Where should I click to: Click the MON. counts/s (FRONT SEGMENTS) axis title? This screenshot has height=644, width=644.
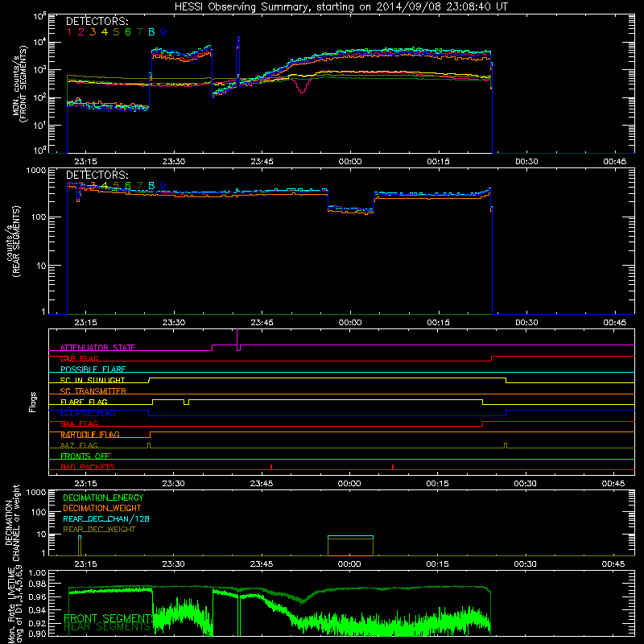point(19,84)
